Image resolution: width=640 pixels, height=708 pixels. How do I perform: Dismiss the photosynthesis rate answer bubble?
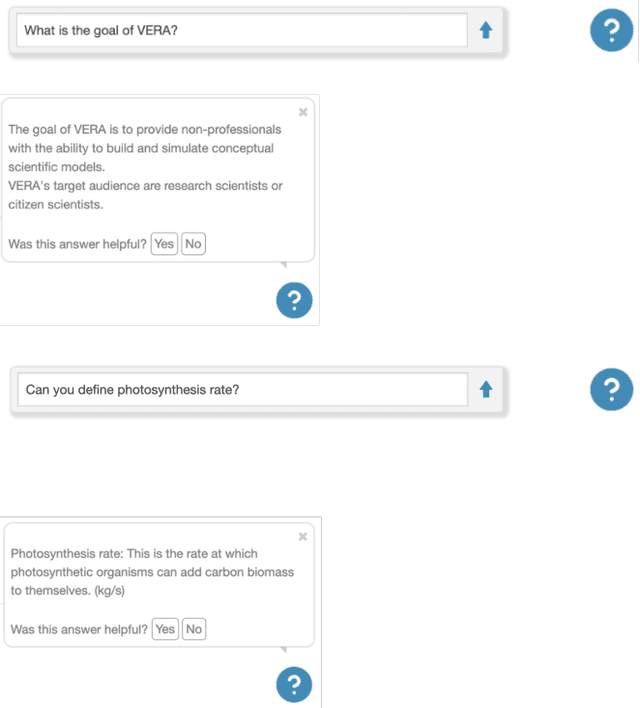tap(303, 537)
